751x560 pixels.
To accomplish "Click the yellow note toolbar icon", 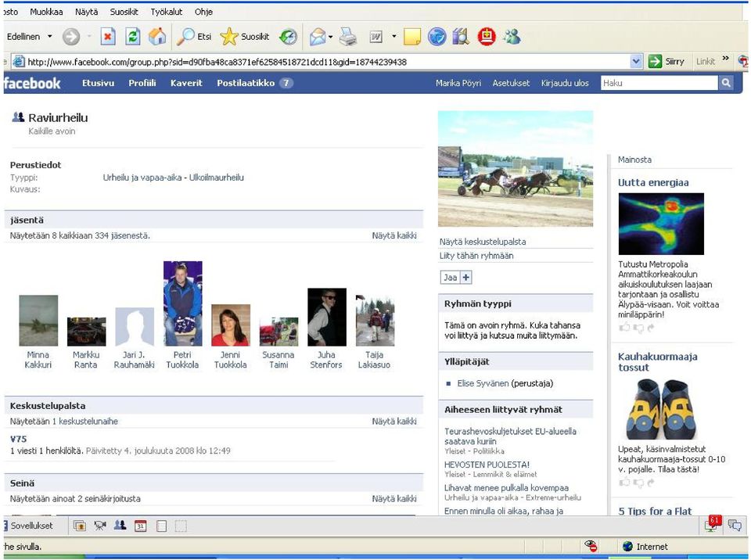I will click(412, 37).
